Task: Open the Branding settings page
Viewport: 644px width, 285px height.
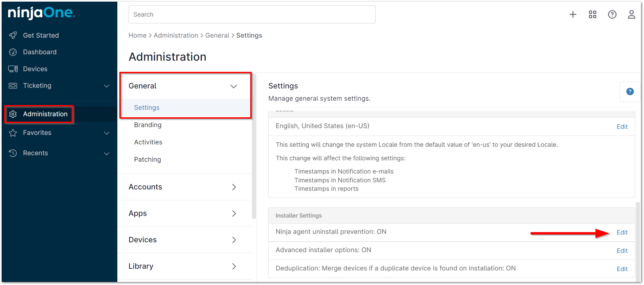Action: point(148,125)
